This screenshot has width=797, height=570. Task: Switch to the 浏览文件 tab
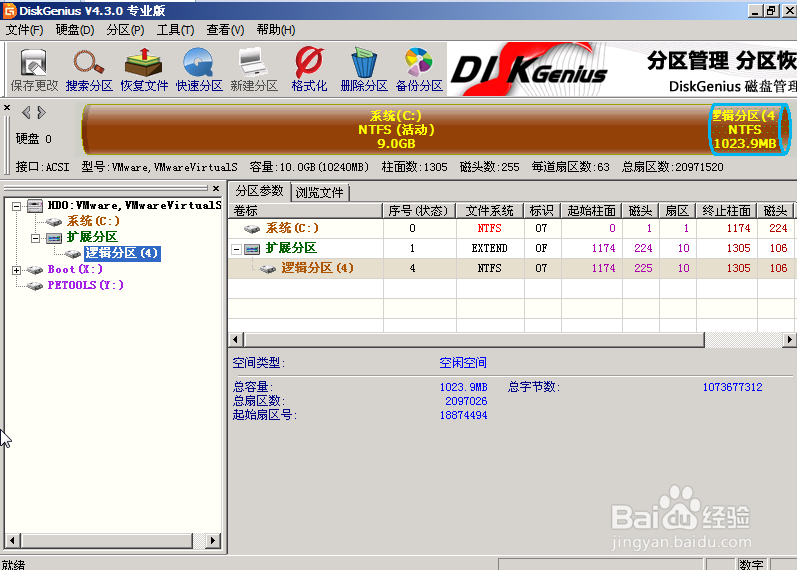[320, 192]
